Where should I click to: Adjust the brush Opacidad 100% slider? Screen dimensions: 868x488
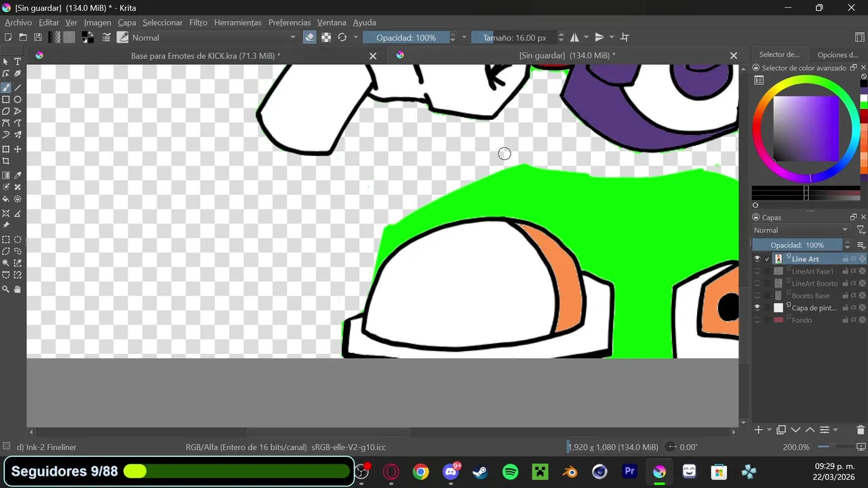[406, 37]
